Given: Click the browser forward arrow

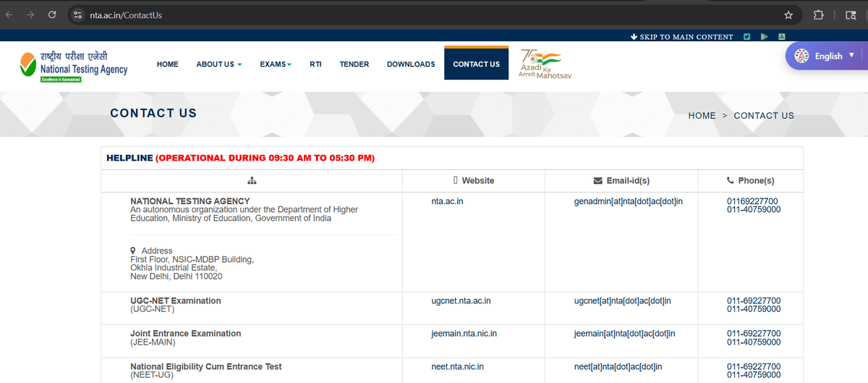Looking at the screenshot, I should click(30, 14).
